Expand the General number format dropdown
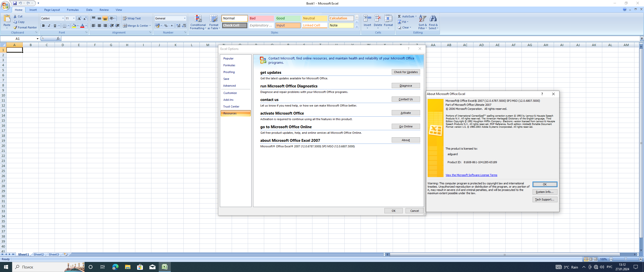The width and height of the screenshot is (644, 272). pos(185,18)
